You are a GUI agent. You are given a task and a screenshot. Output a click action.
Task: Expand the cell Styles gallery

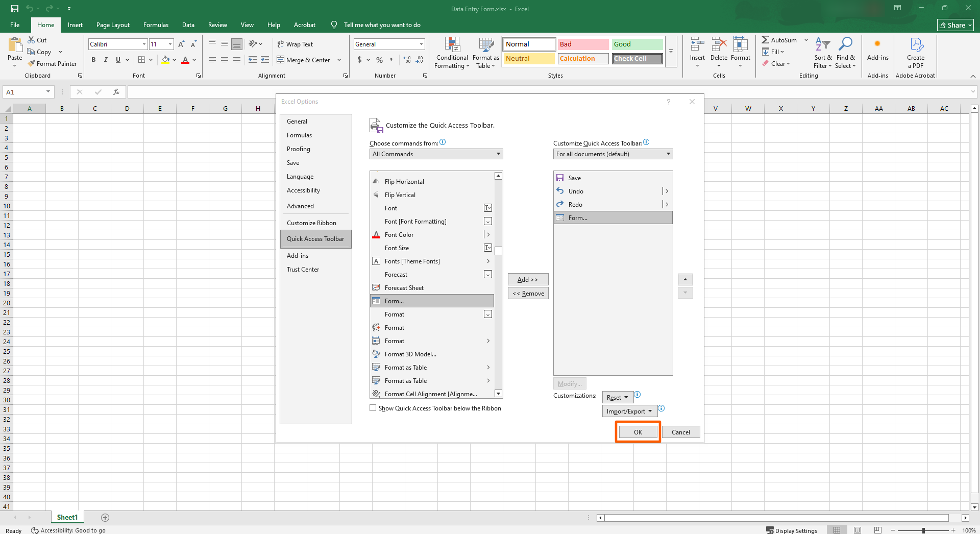coord(671,52)
